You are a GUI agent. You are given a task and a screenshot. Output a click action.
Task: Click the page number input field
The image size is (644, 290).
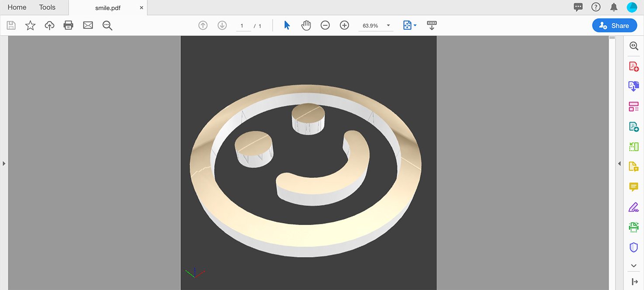242,26
